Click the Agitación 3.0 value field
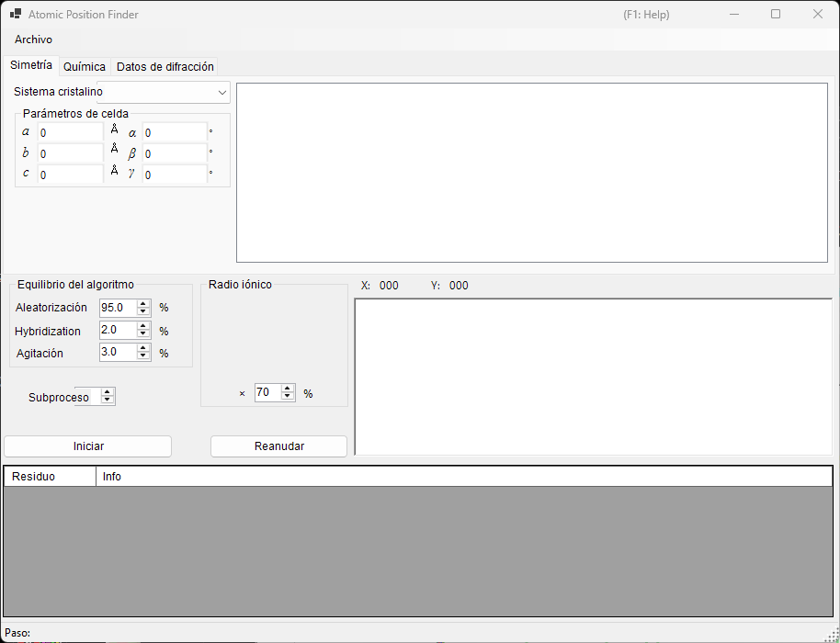The width and height of the screenshot is (840, 643). pos(119,352)
